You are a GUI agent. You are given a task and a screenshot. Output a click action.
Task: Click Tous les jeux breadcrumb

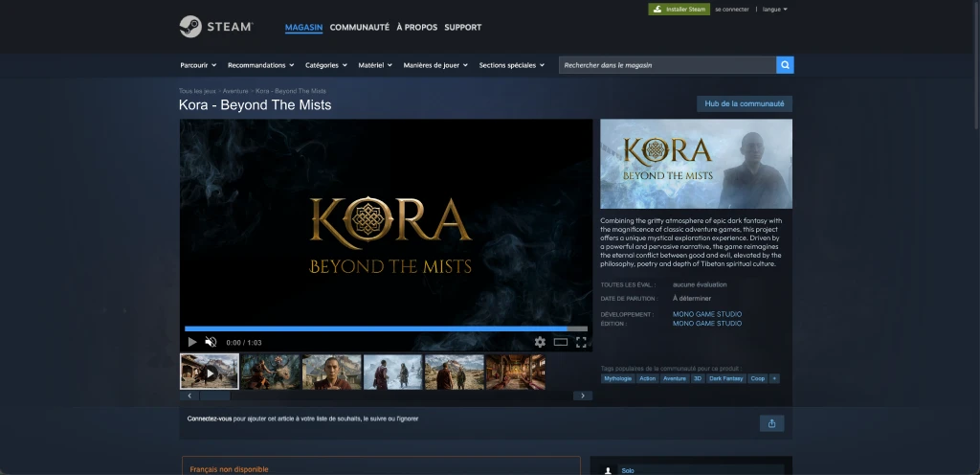point(197,91)
